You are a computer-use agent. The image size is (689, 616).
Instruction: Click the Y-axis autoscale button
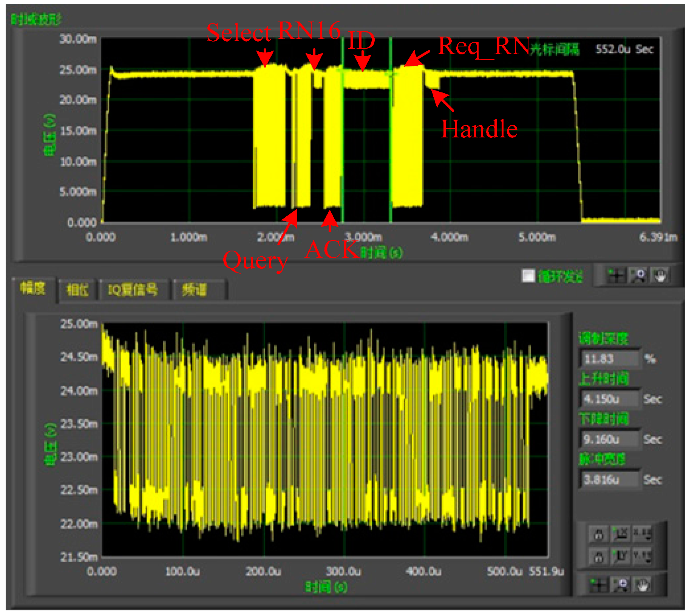621,556
